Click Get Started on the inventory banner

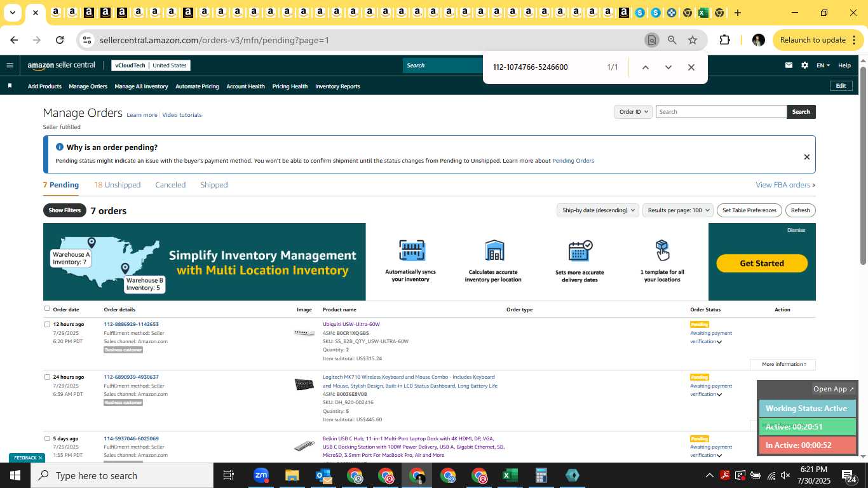tap(762, 263)
